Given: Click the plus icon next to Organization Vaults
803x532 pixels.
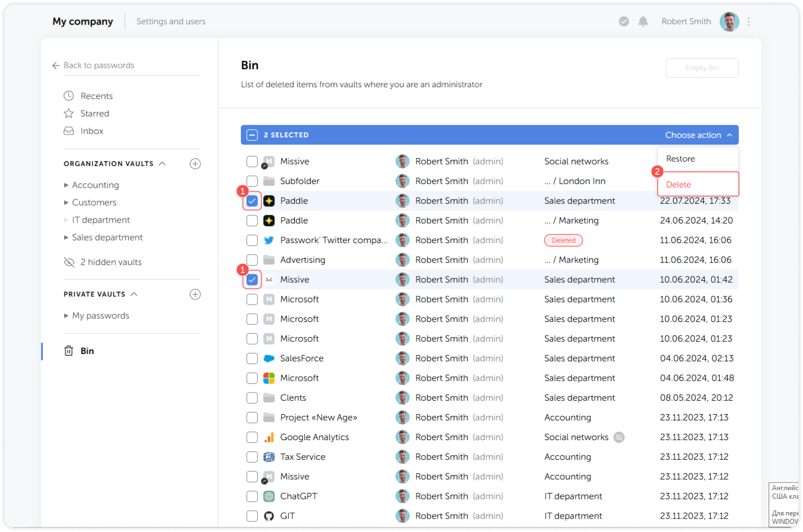Looking at the screenshot, I should 195,164.
